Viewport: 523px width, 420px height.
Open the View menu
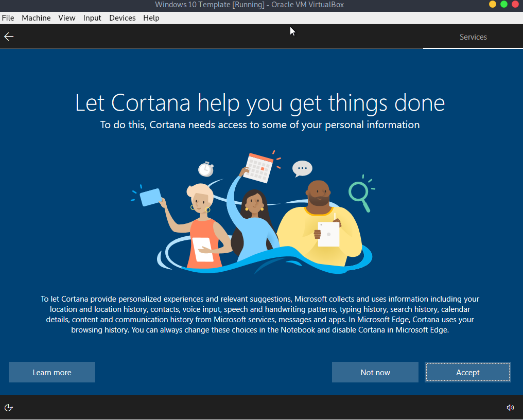click(x=67, y=18)
